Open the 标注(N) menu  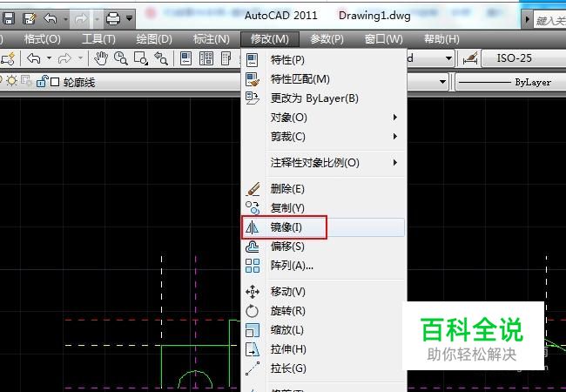[x=212, y=39]
